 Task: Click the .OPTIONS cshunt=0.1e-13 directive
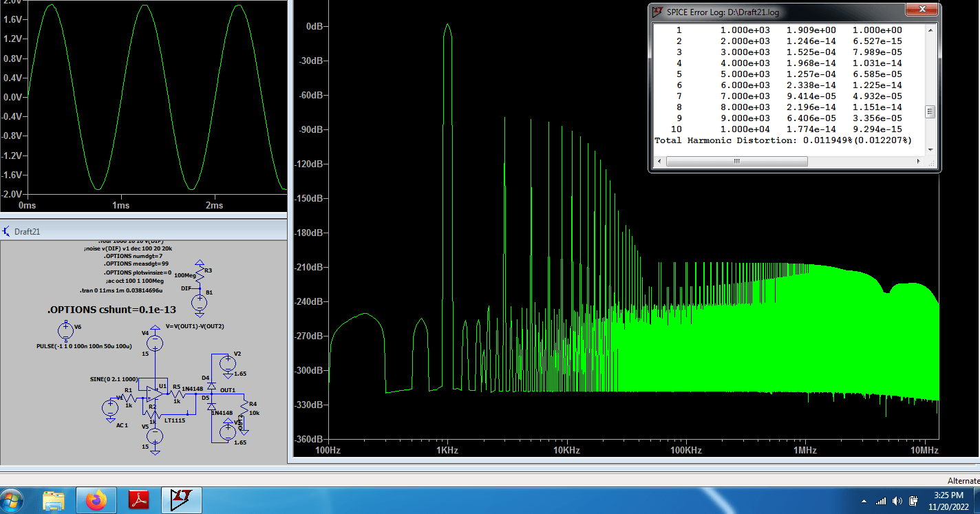point(111,310)
